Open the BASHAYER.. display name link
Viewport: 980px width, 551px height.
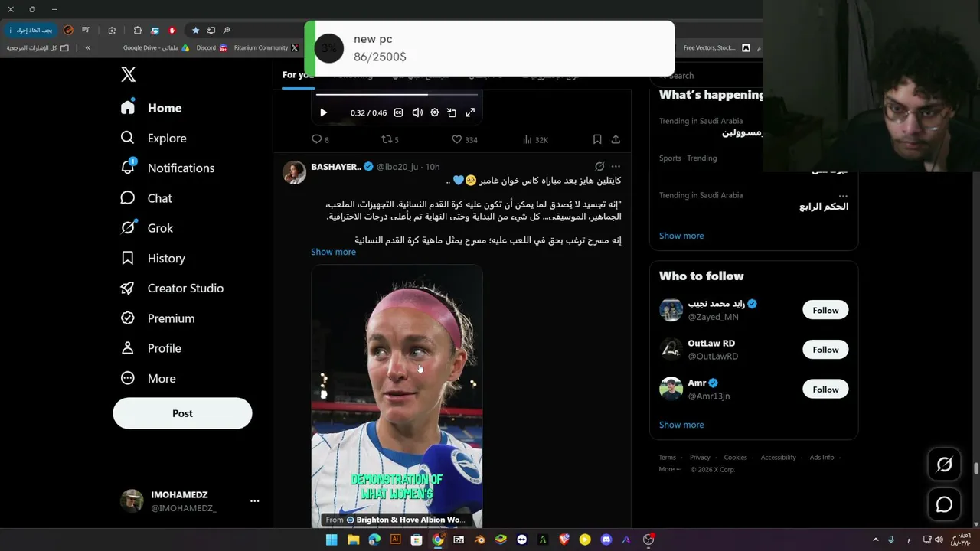click(336, 167)
